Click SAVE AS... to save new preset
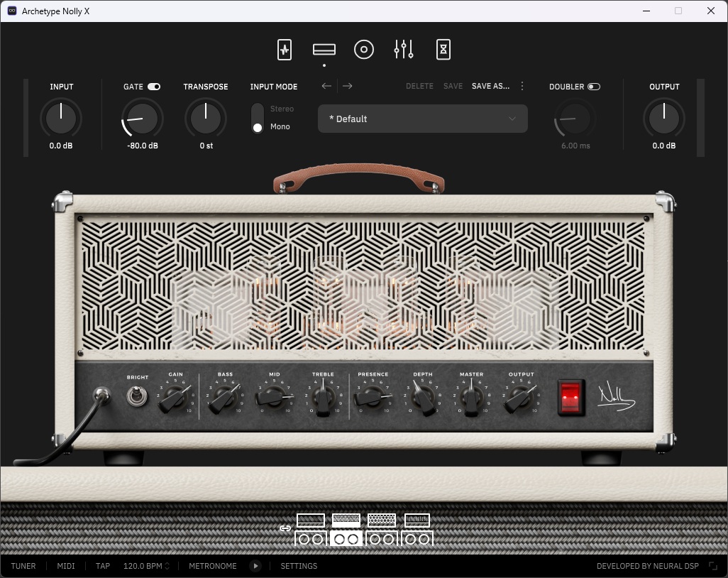 (491, 86)
